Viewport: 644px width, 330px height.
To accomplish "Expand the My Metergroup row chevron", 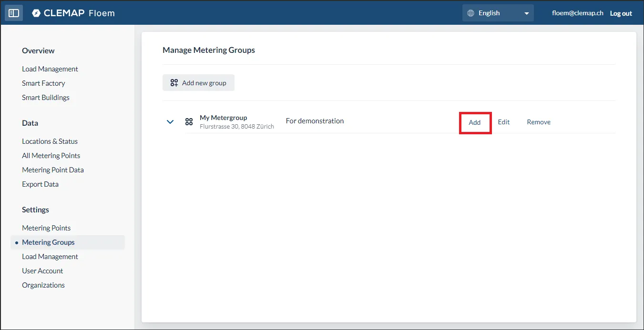I will pyautogui.click(x=170, y=122).
